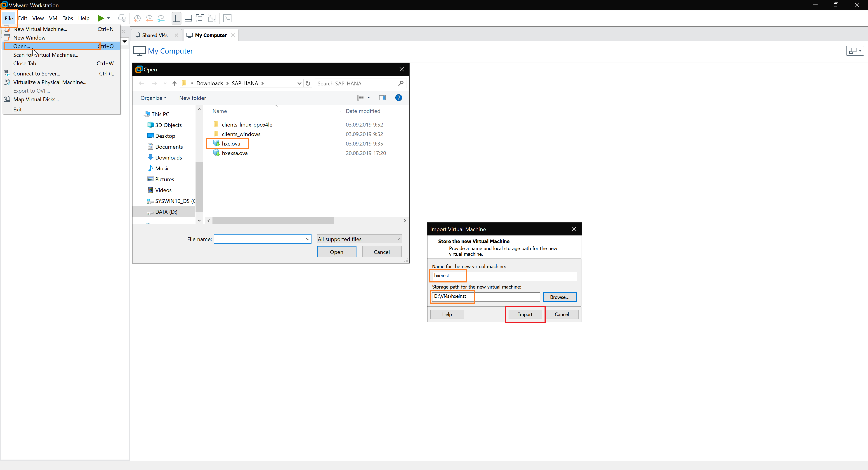Click the horizontal scrollbar in file list
This screenshot has width=868, height=470.
[x=273, y=221]
